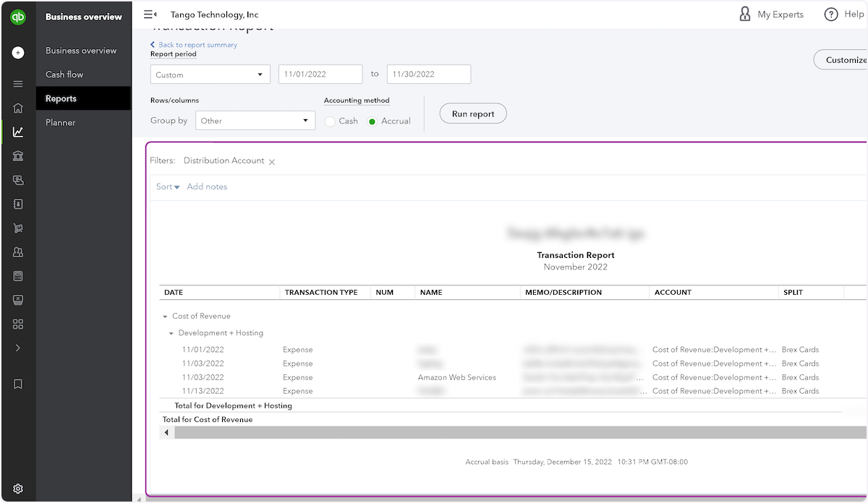Open the four-squares apps icon

(18, 324)
